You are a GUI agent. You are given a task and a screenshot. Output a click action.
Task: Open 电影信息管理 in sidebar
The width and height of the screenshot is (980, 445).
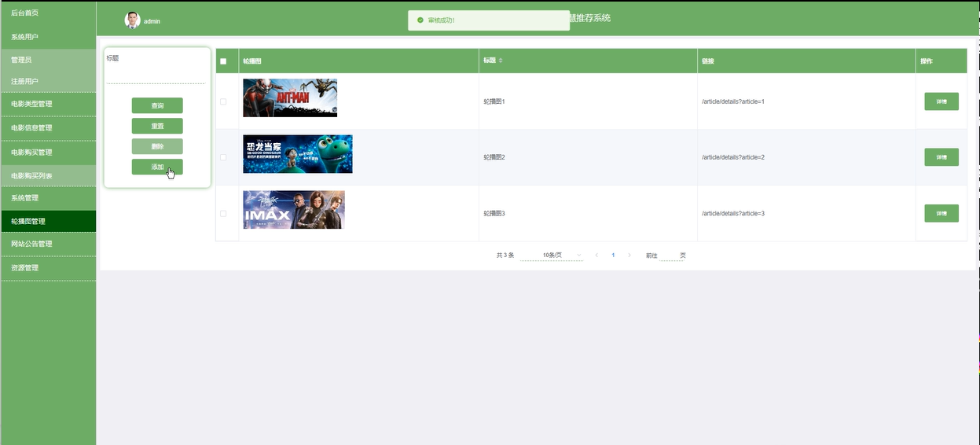48,128
